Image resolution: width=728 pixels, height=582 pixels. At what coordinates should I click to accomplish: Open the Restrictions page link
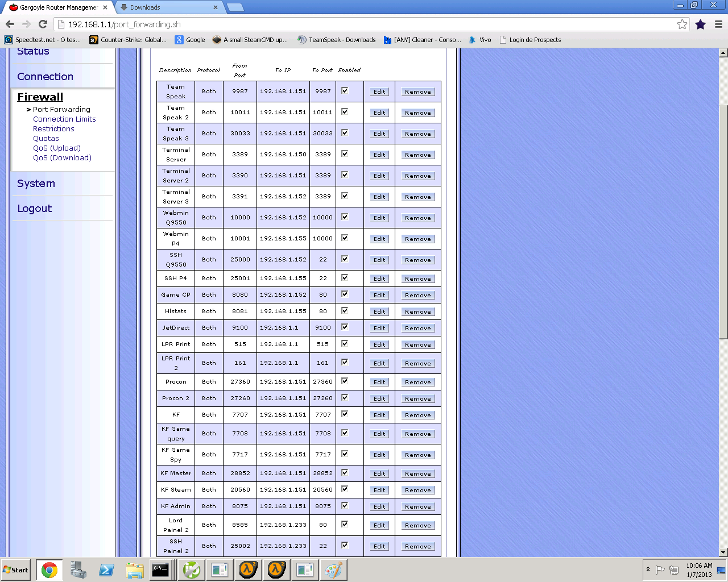click(53, 129)
